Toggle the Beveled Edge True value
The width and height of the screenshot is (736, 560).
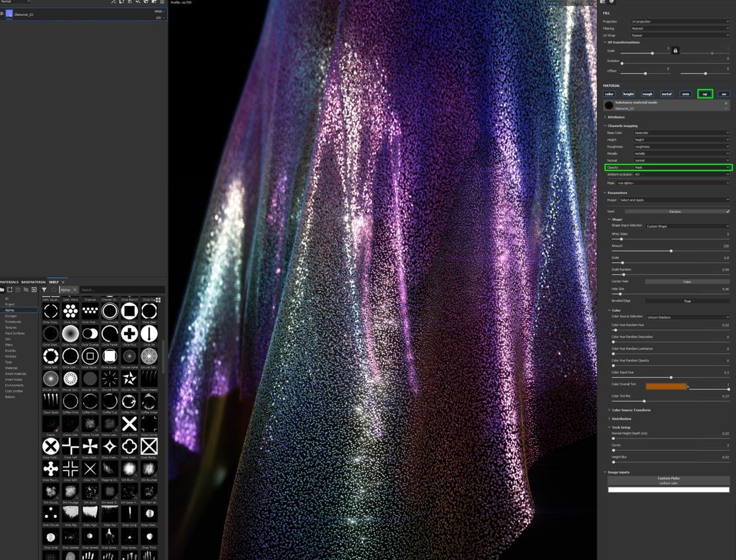(686, 301)
